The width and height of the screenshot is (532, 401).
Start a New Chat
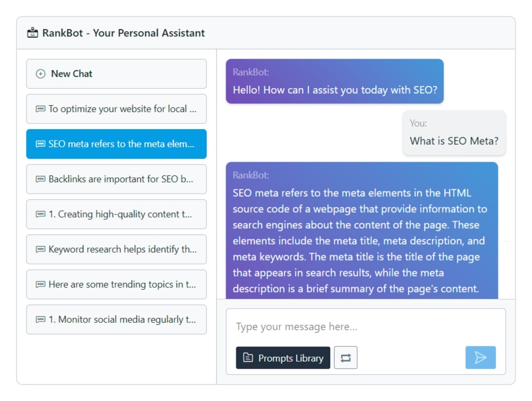click(x=116, y=73)
